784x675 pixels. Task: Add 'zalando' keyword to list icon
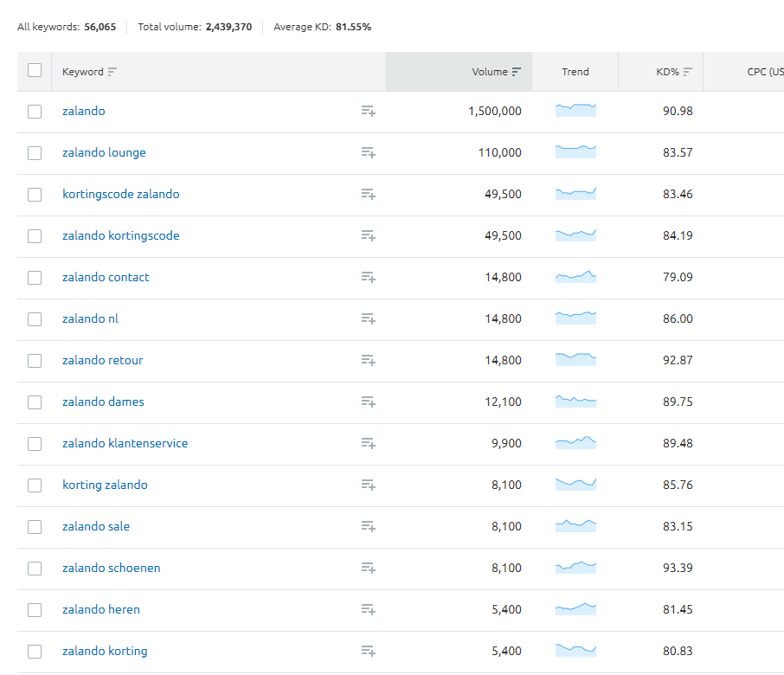368,111
